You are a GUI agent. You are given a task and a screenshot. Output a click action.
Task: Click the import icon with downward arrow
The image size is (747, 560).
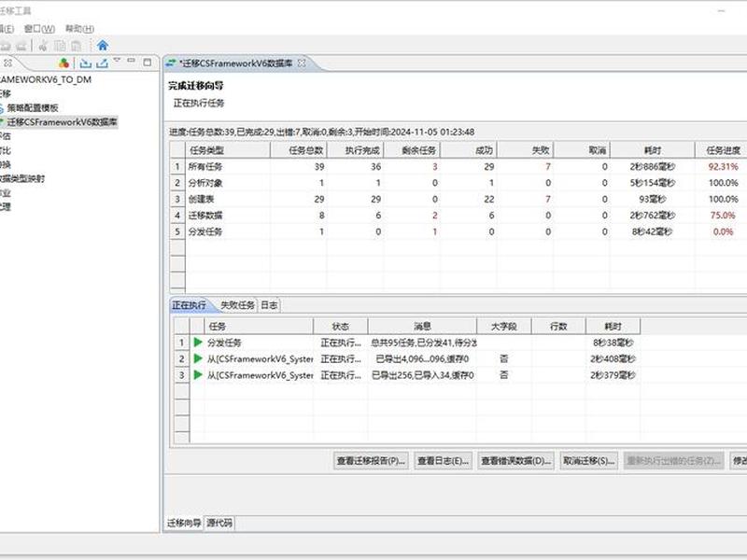point(86,63)
